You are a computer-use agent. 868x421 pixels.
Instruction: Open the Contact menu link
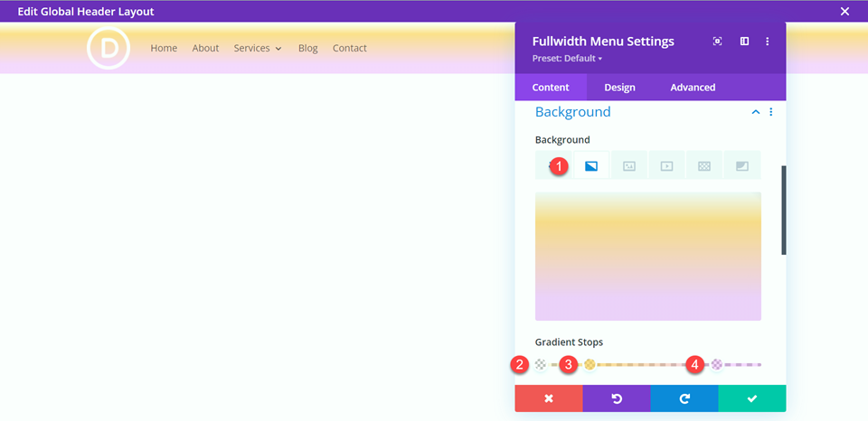(x=349, y=48)
